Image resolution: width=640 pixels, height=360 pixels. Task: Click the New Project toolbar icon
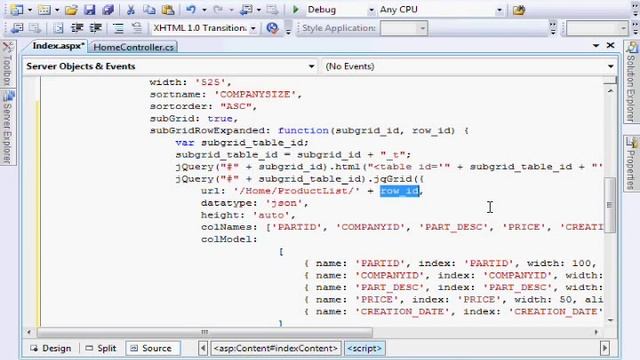coord(17,9)
